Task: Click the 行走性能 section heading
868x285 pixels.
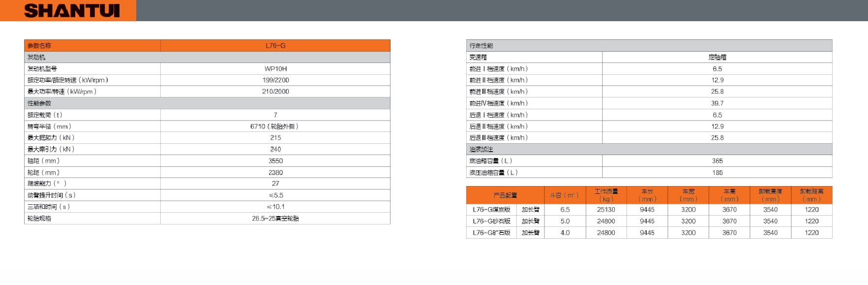Action: pyautogui.click(x=481, y=46)
